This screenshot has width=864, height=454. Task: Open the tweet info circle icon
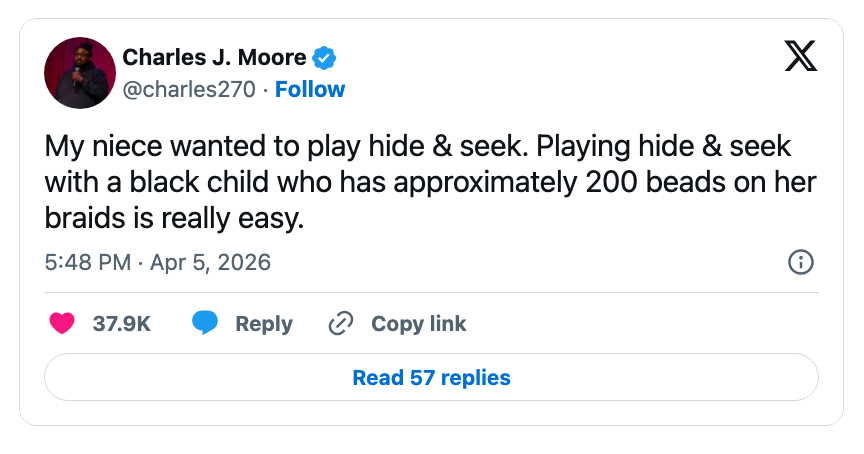(x=801, y=262)
